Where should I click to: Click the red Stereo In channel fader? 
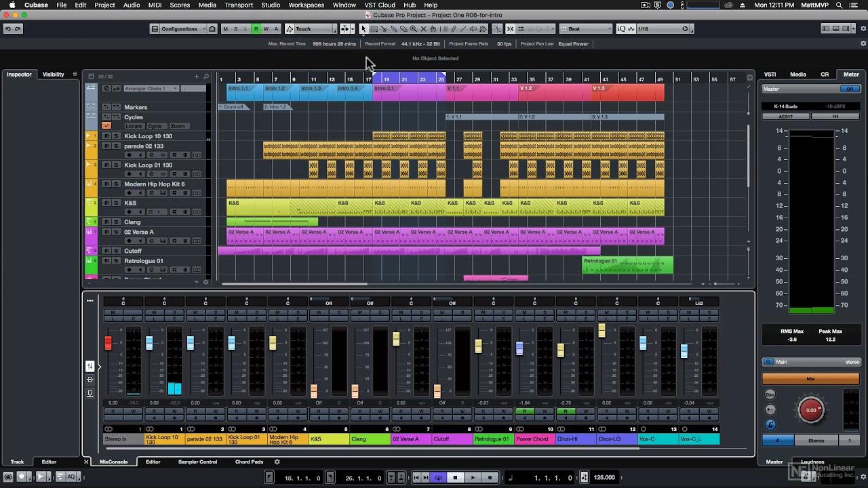pyautogui.click(x=108, y=343)
